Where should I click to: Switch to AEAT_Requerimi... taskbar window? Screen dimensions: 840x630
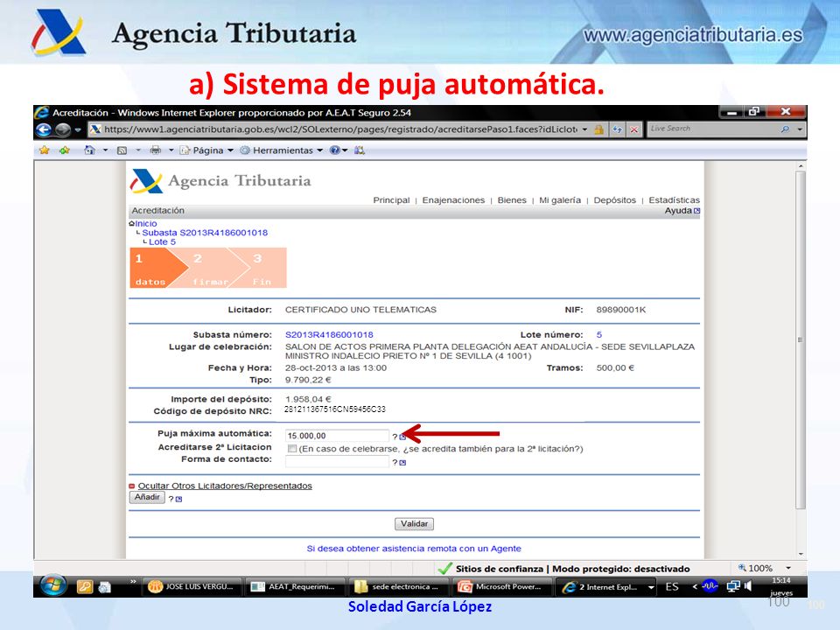pyautogui.click(x=295, y=587)
